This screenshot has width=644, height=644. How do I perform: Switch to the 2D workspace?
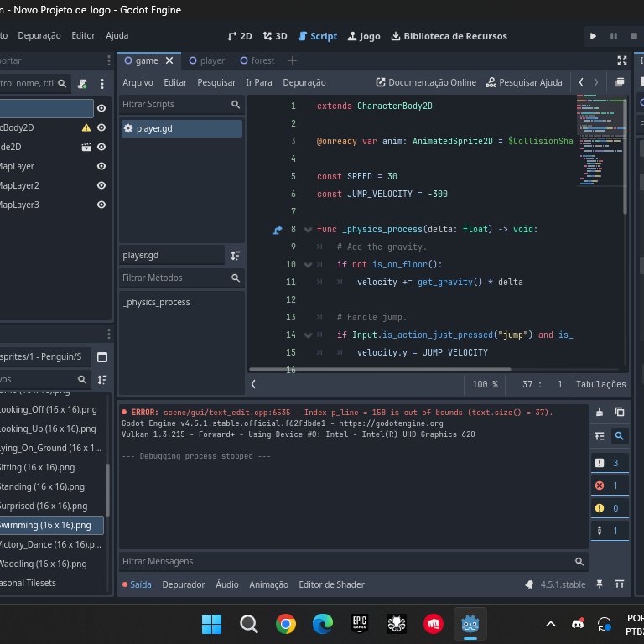pos(240,36)
